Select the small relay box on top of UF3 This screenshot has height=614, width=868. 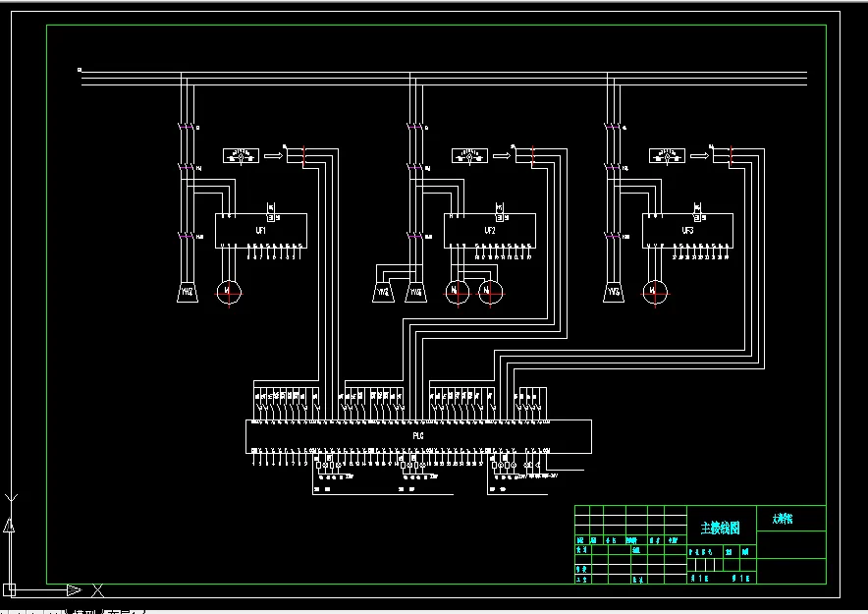tap(697, 217)
